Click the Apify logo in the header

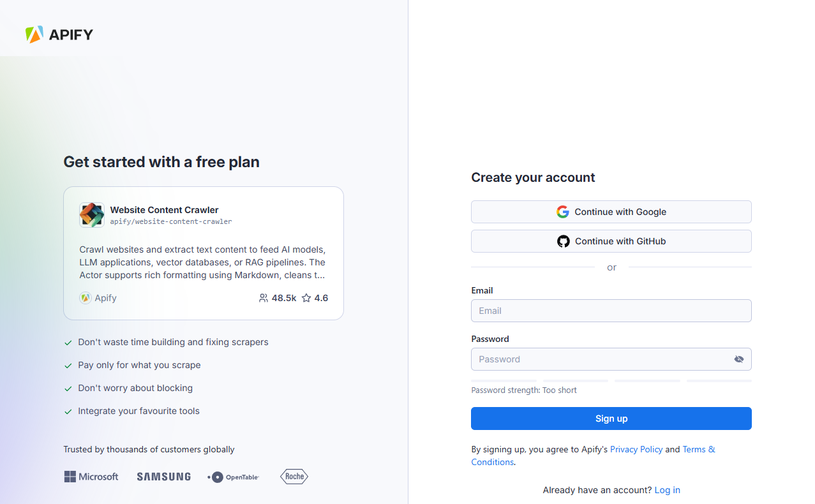click(x=59, y=34)
